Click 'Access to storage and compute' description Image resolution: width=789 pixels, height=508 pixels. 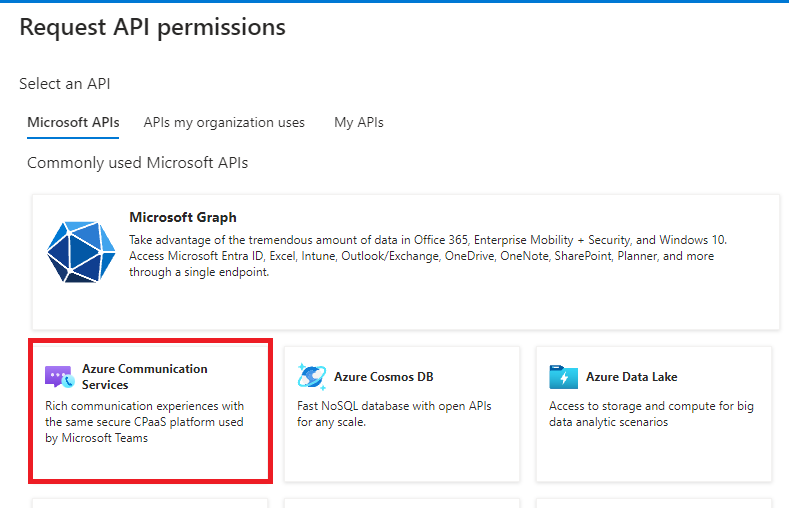tap(652, 414)
